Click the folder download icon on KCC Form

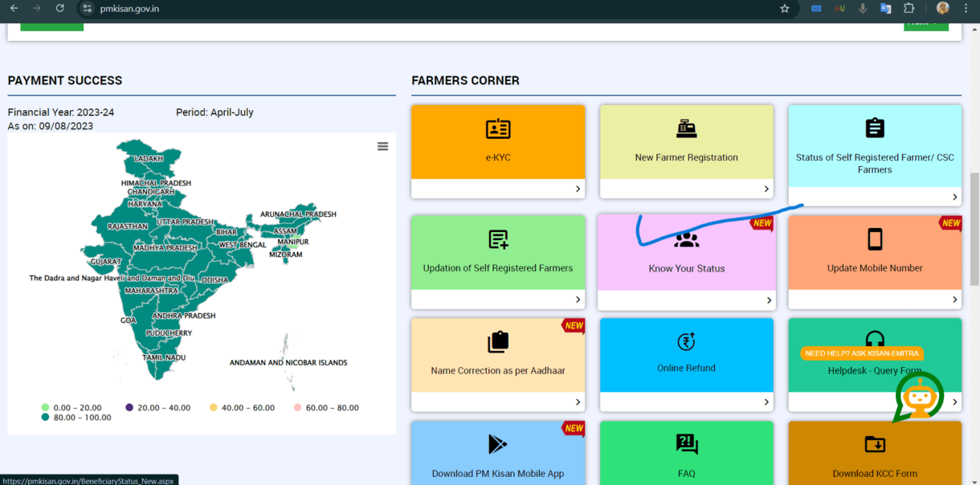(875, 444)
